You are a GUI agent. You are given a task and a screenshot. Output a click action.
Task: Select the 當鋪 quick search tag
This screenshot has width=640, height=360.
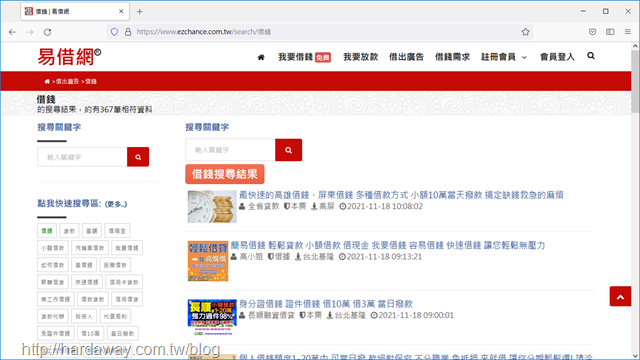tap(91, 231)
